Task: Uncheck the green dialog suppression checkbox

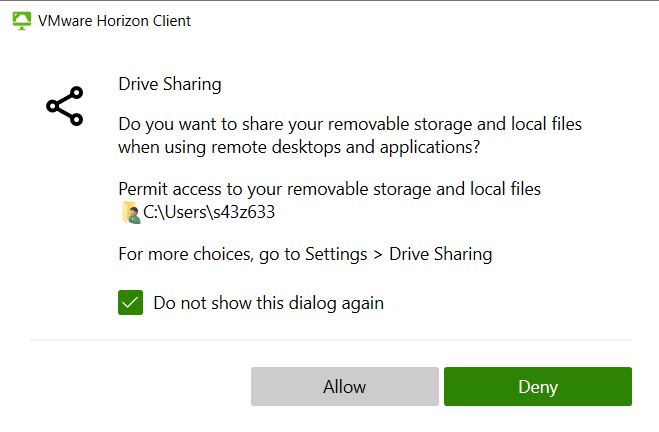Action: 130,302
